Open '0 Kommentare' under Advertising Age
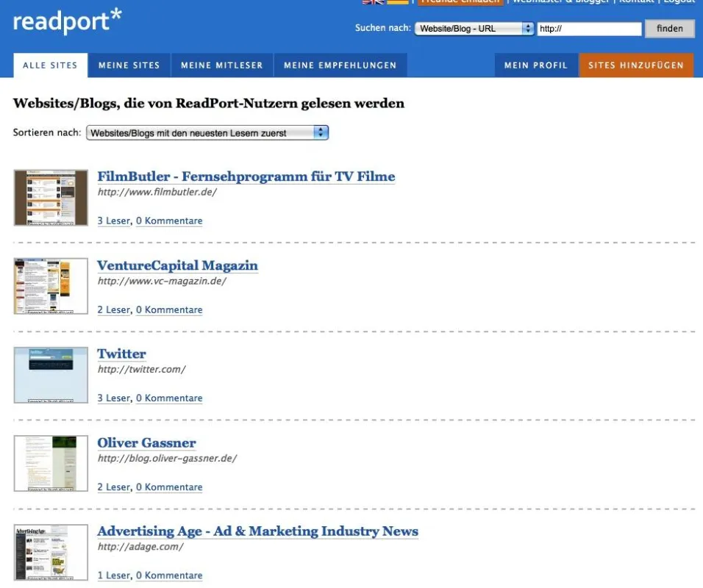703x588 pixels. point(169,576)
